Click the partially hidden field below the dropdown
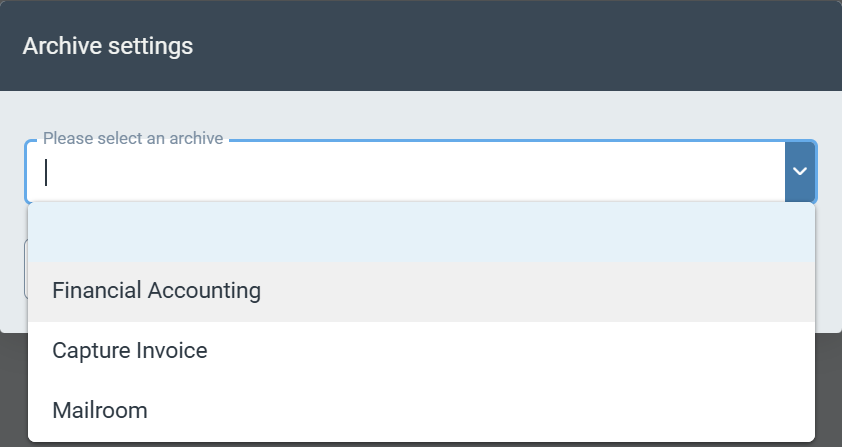Screen dimensions: 842x447 [x=25, y=270]
